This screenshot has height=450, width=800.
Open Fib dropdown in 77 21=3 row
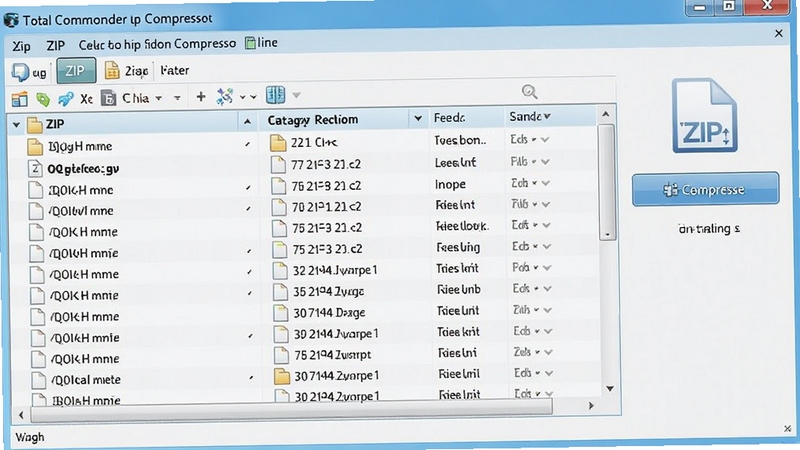(545, 162)
